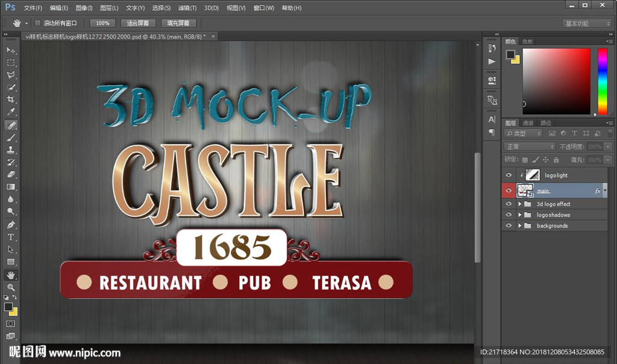Toggle lock all padlock icon
The image size is (617, 364).
point(556,160)
